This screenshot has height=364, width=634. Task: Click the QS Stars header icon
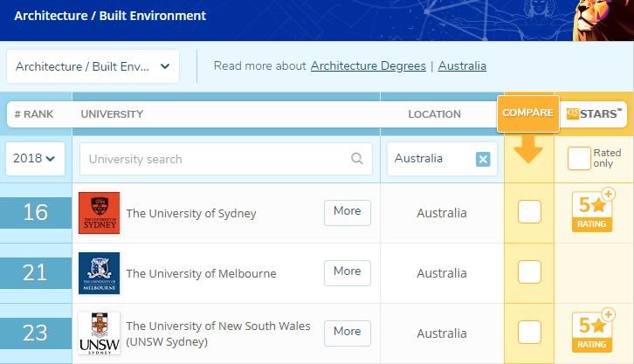[594, 113]
